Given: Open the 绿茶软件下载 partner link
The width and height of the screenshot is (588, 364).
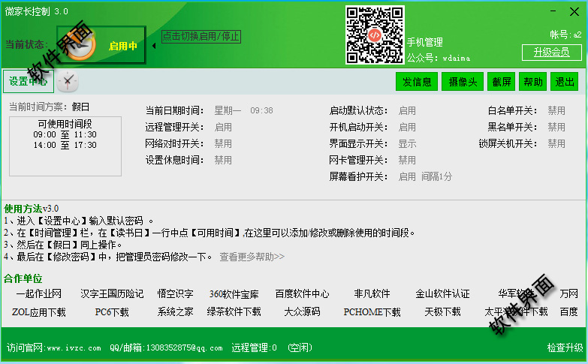Looking at the screenshot, I should click(234, 311).
